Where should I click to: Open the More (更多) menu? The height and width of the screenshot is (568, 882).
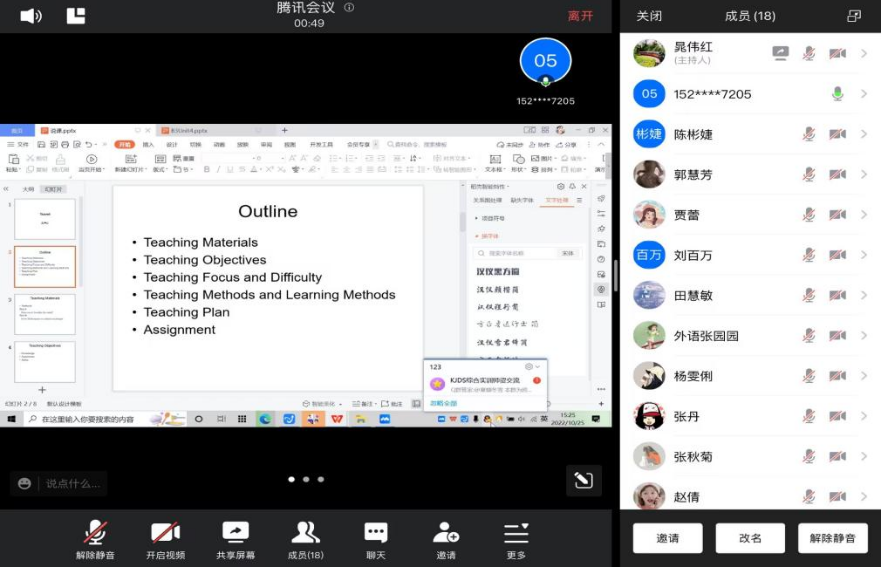coord(516,532)
